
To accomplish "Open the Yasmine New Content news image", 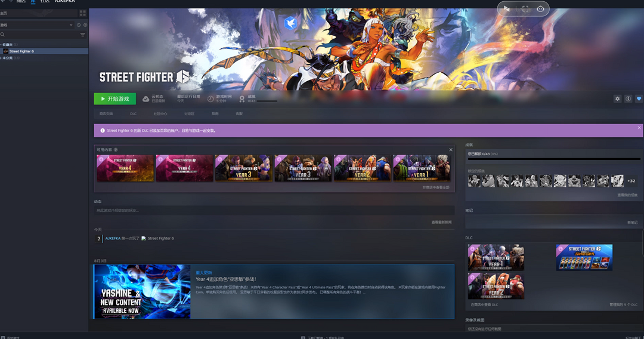I will (x=142, y=292).
